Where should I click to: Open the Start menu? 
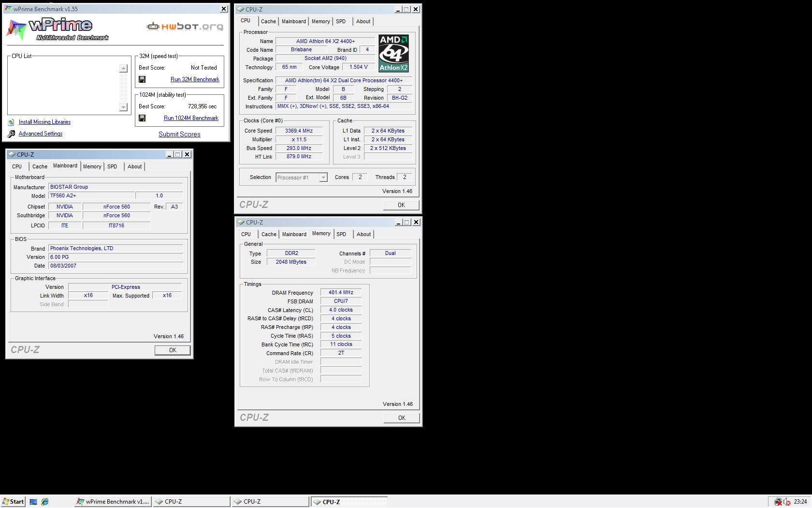pyautogui.click(x=13, y=502)
